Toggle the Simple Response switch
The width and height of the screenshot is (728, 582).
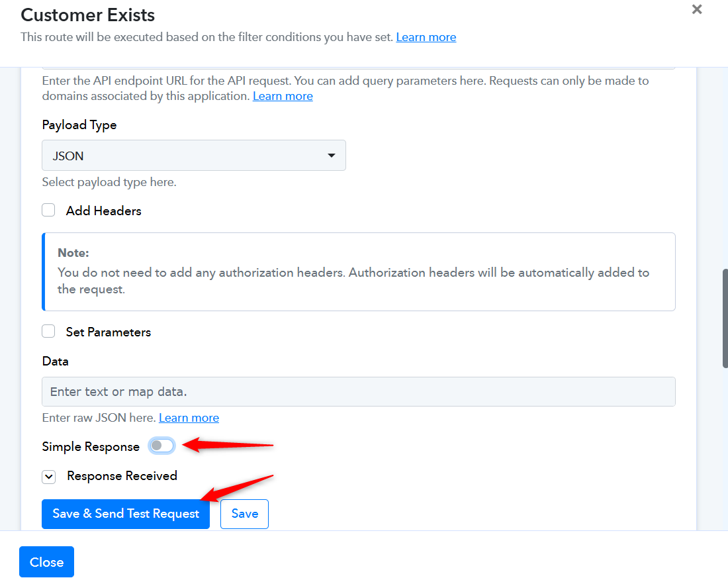point(161,446)
